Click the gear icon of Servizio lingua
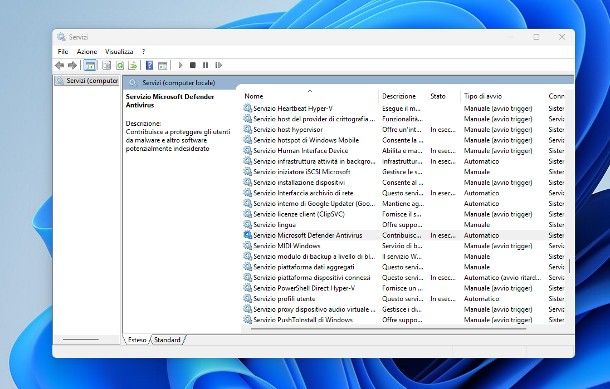Viewport: 610px width, 389px height. (247, 224)
